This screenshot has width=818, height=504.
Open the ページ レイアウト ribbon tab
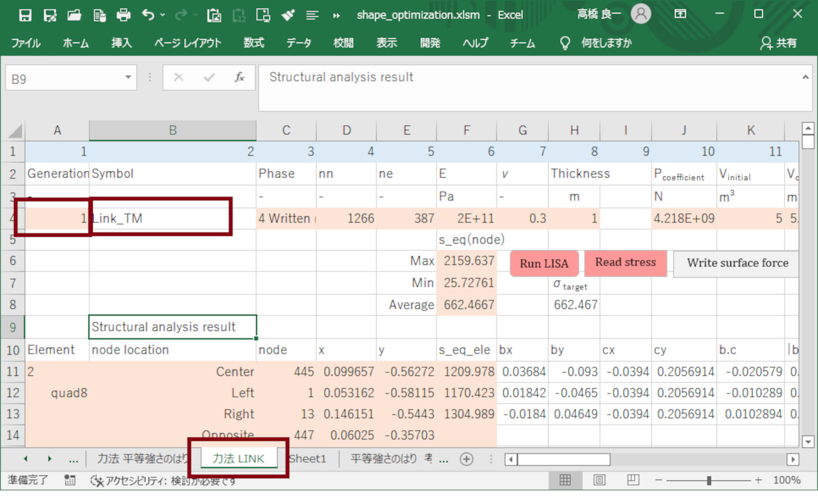[187, 43]
